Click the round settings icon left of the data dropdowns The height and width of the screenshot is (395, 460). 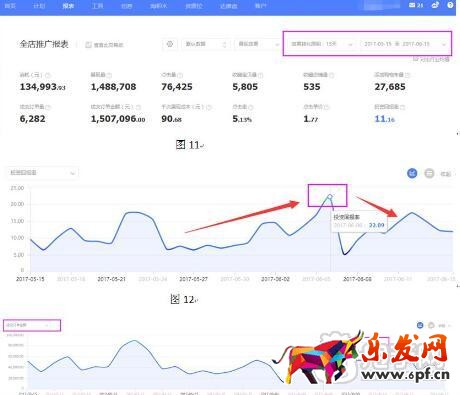[170, 44]
